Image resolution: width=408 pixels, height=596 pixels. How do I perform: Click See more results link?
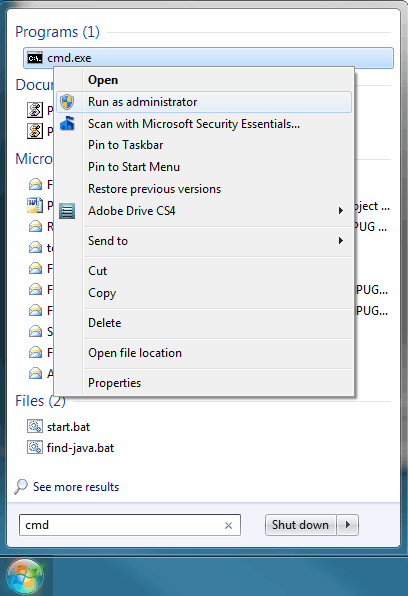(x=76, y=487)
